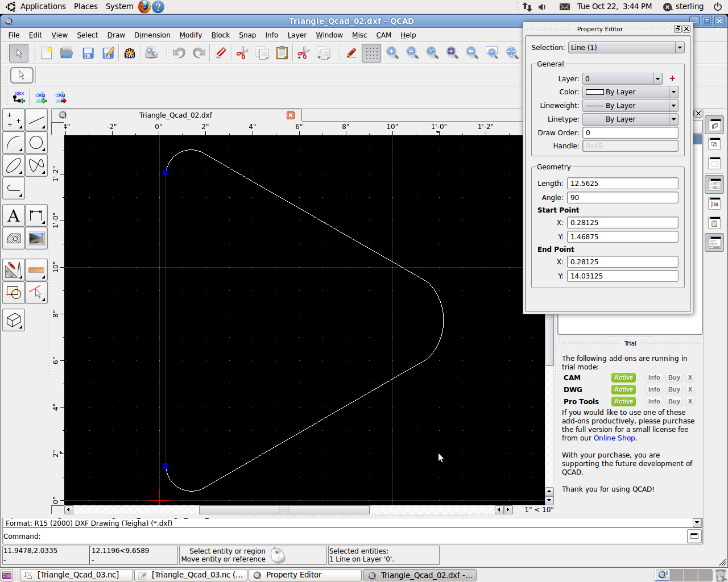Toggle the grid display button

coord(371,53)
